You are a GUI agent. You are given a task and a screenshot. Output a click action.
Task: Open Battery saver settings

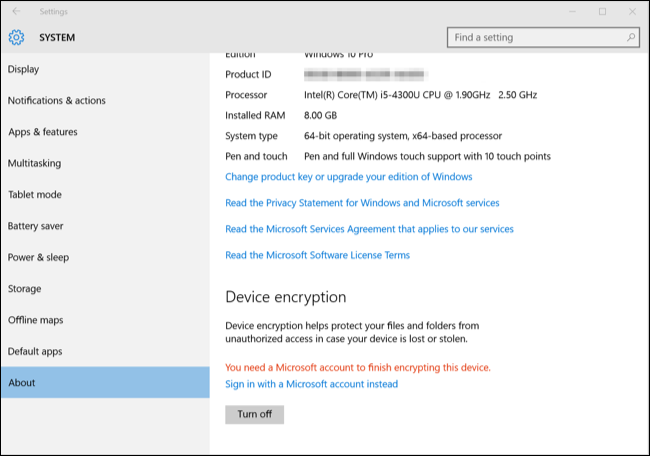tap(38, 226)
